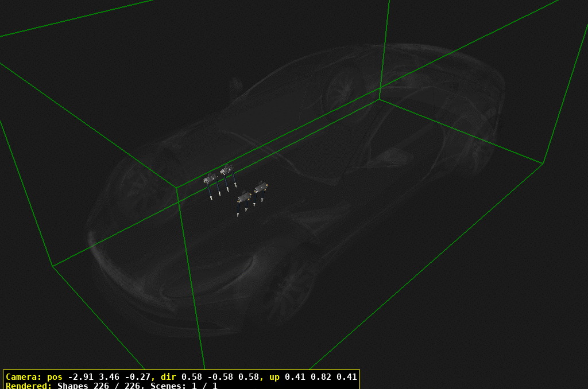Screen dimensions: 588x389
Task: Select the rightmost small part model
Action: pyautogui.click(x=261, y=186)
